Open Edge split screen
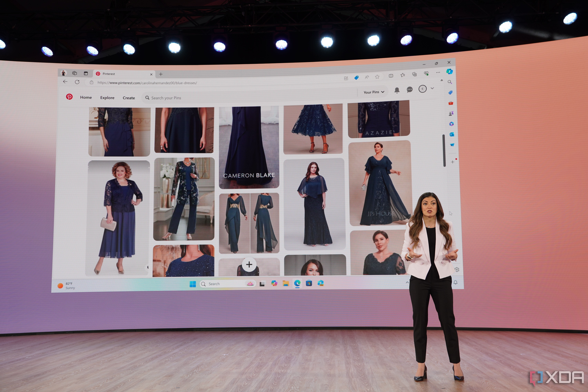This screenshot has height=392, width=588. click(391, 76)
